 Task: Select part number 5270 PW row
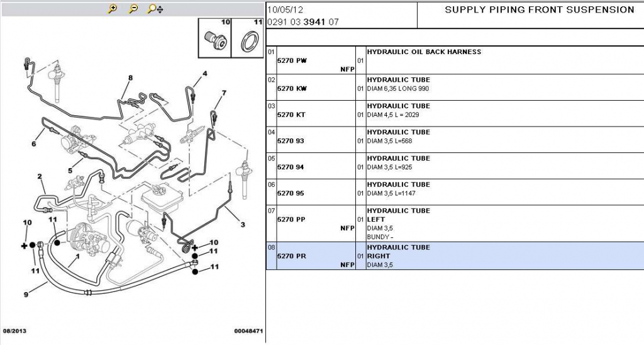coord(455,60)
